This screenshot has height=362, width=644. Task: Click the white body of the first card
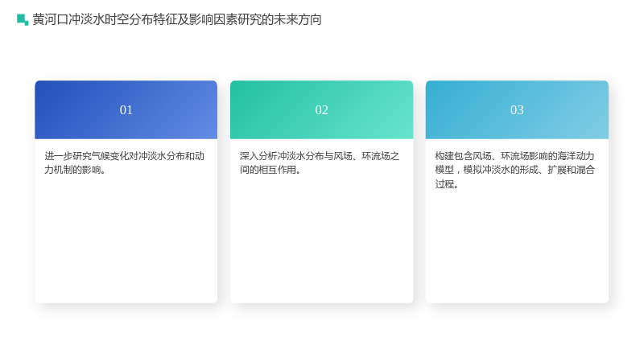click(x=126, y=238)
